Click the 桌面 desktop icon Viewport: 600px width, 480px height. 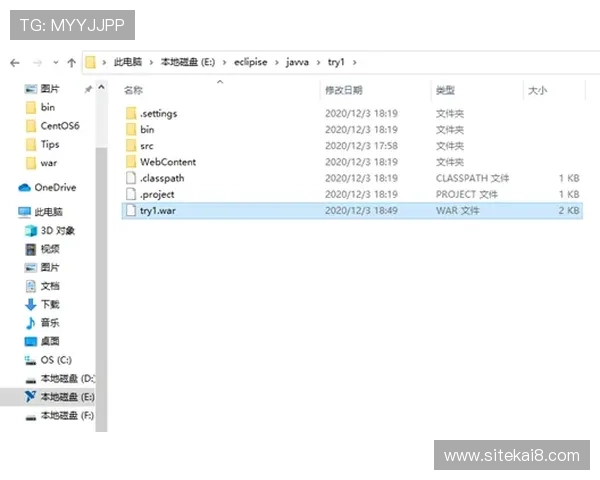tap(31, 341)
